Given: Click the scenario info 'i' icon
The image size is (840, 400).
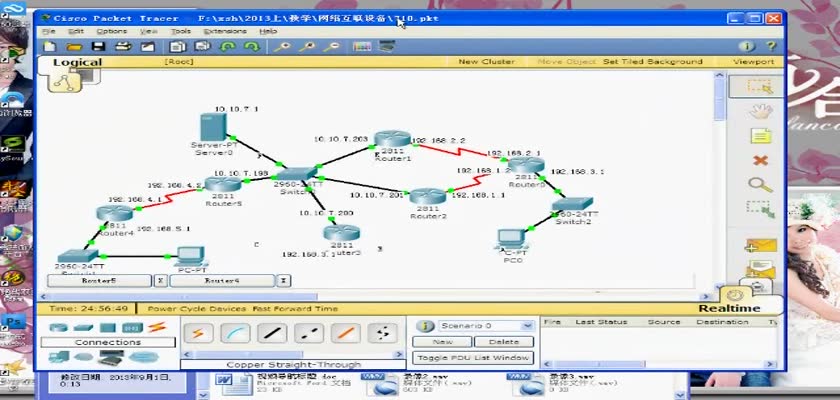Looking at the screenshot, I should (x=424, y=326).
